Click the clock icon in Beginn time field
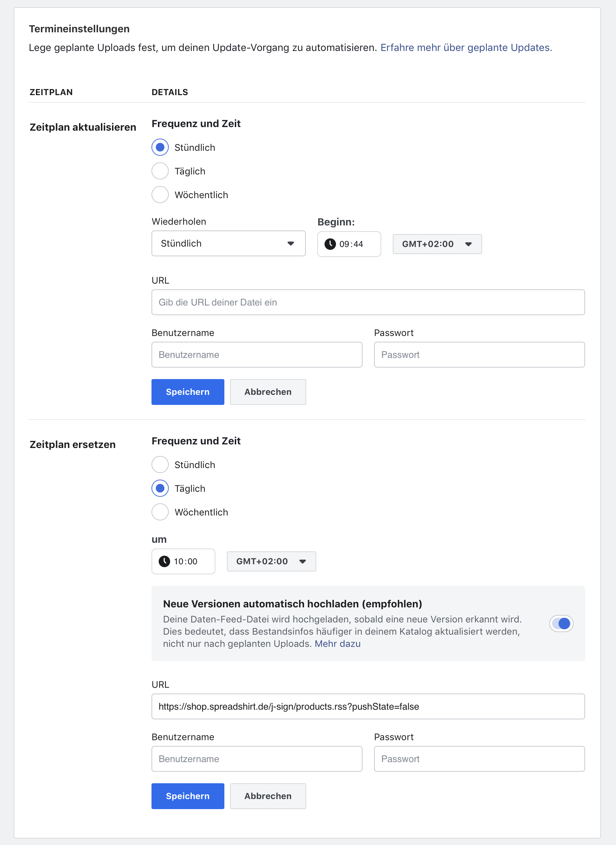The height and width of the screenshot is (845, 616). 330,244
